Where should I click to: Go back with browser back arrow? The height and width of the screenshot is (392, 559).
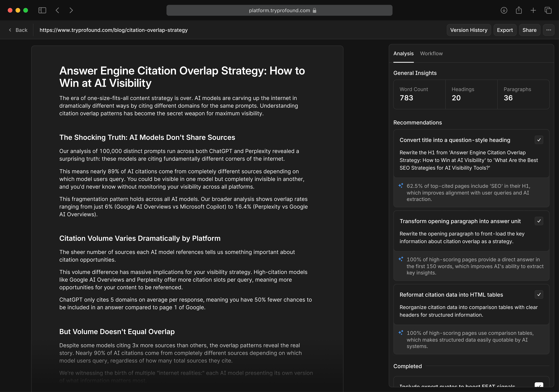point(57,10)
